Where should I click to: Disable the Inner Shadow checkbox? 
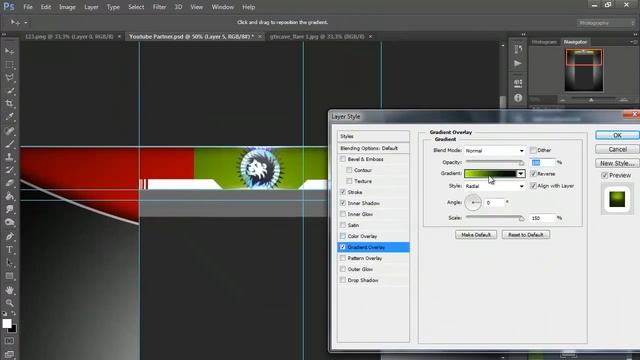343,203
